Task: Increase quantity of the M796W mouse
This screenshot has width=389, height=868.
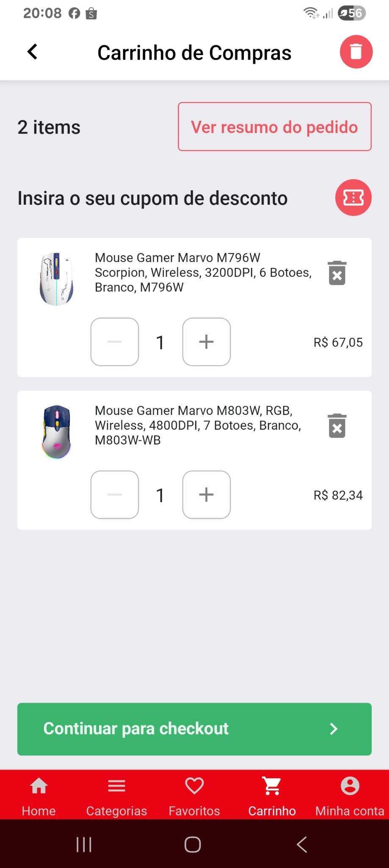Action: (x=206, y=342)
